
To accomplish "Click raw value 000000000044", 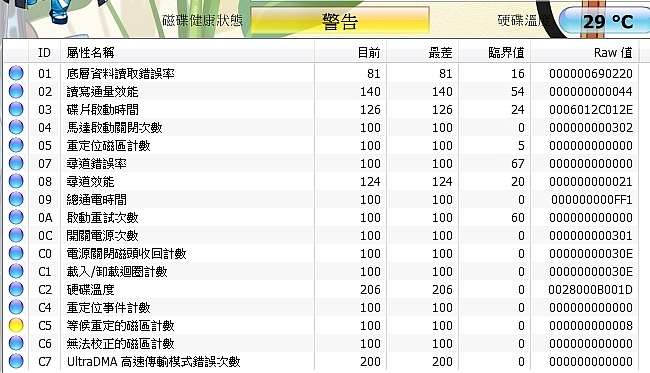I will click(x=591, y=92).
